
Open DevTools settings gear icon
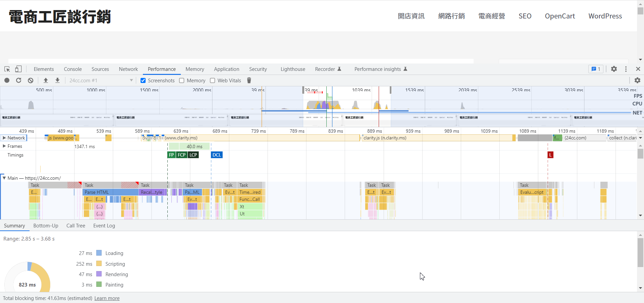(614, 69)
